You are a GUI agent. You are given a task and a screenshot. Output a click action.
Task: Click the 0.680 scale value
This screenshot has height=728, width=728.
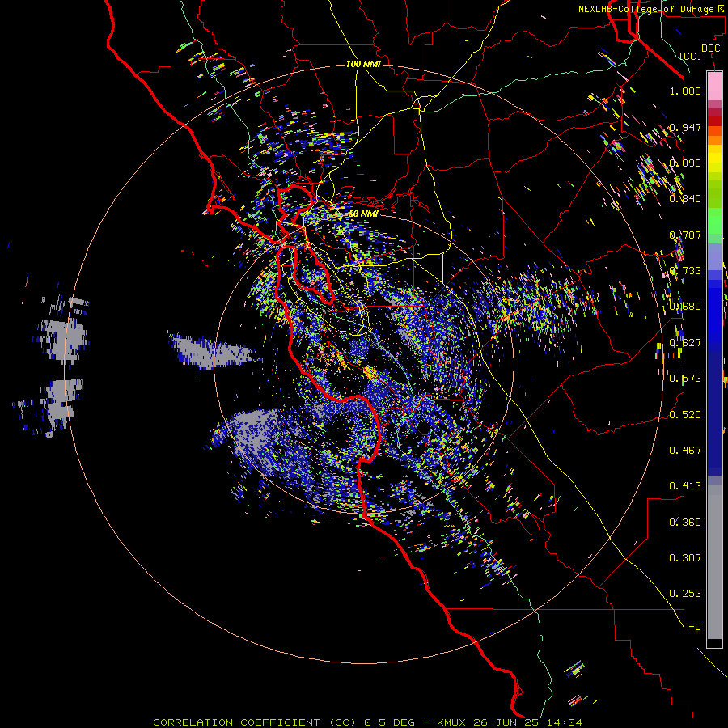click(685, 307)
